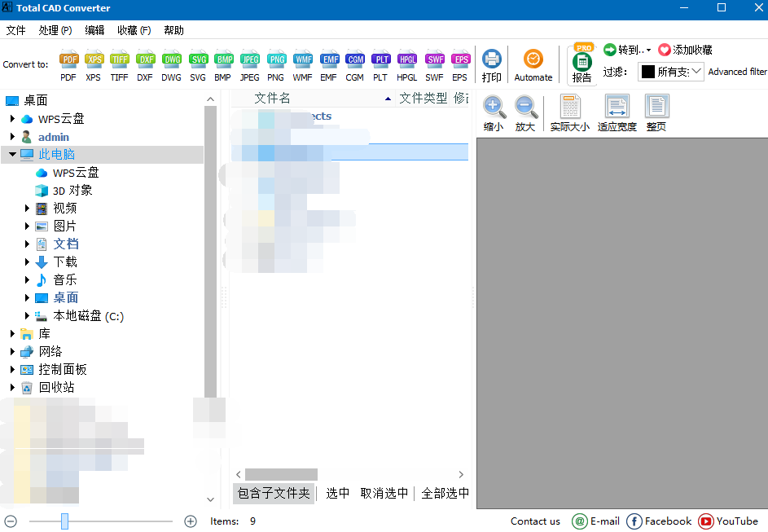Pick CGM output format
The width and height of the screenshot is (768, 532).
pos(354,65)
